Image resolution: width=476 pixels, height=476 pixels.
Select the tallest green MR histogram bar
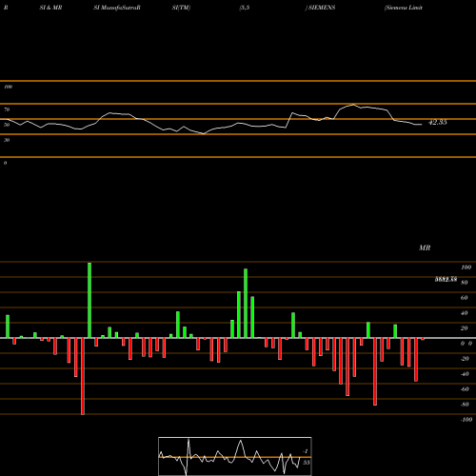89,300
